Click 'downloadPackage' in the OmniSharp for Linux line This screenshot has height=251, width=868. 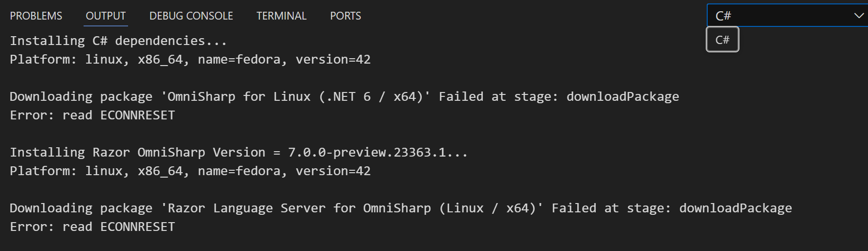(623, 97)
